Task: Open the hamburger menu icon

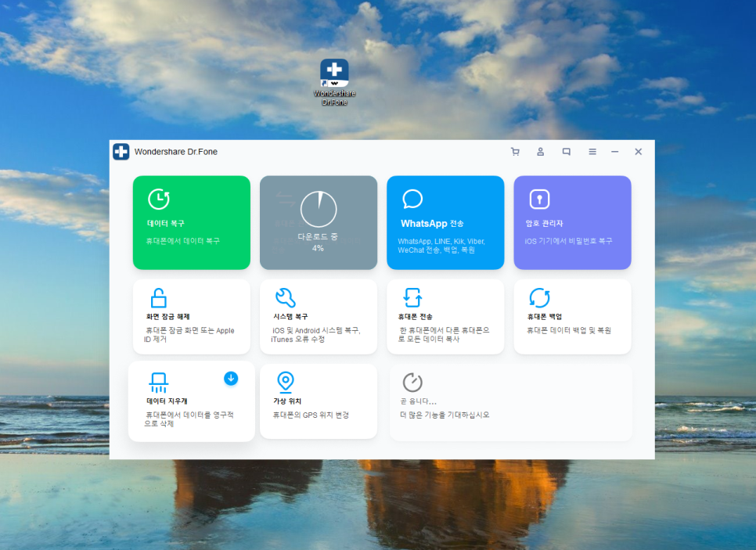Action: pyautogui.click(x=592, y=152)
